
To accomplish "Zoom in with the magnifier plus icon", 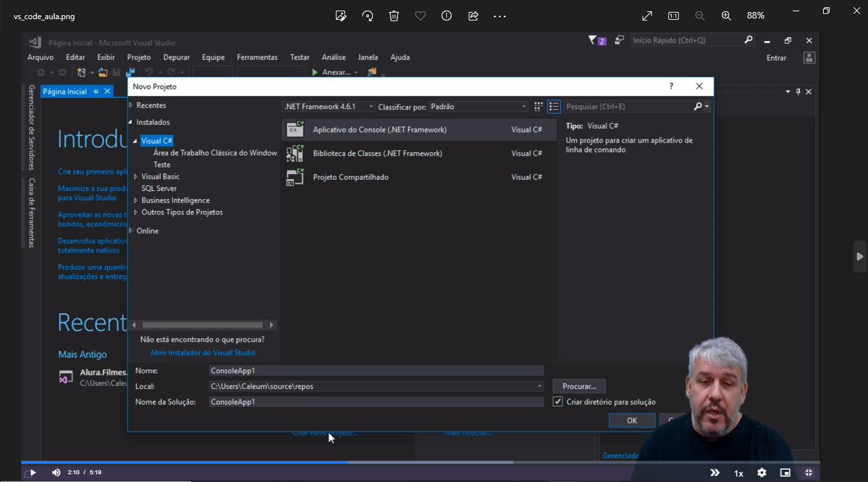I will 726,16.
